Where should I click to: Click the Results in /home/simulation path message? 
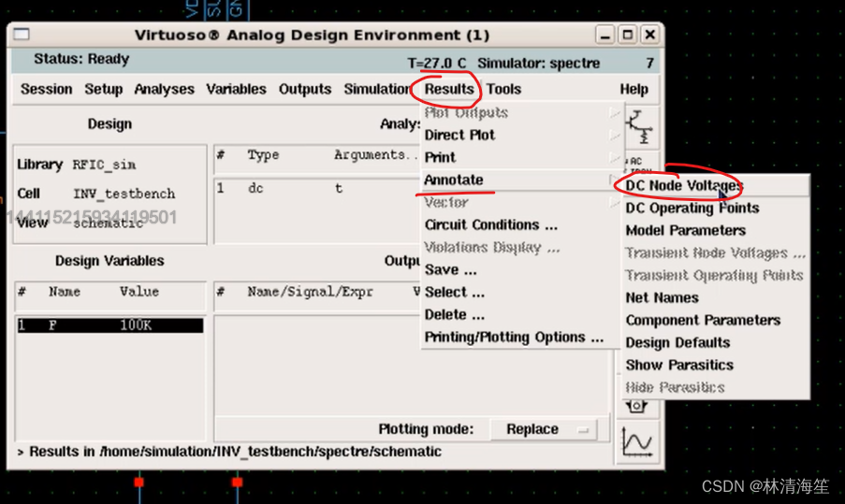coord(235,452)
